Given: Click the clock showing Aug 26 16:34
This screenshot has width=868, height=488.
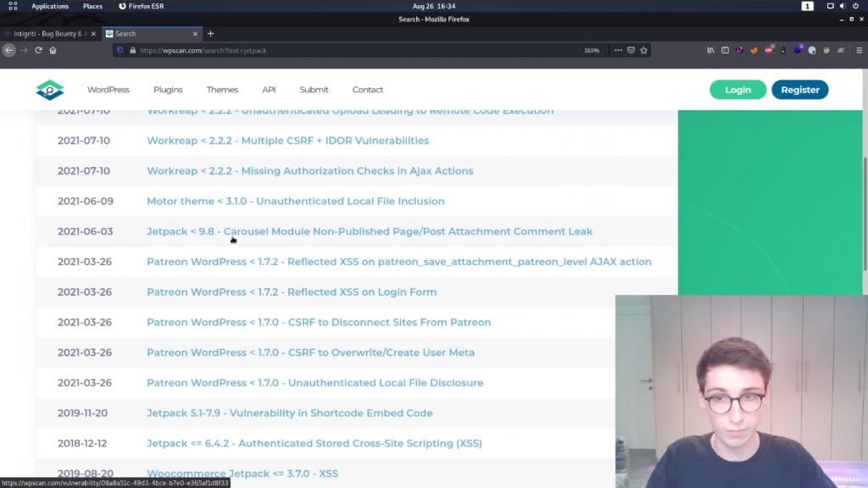Looking at the screenshot, I should click(433, 6).
